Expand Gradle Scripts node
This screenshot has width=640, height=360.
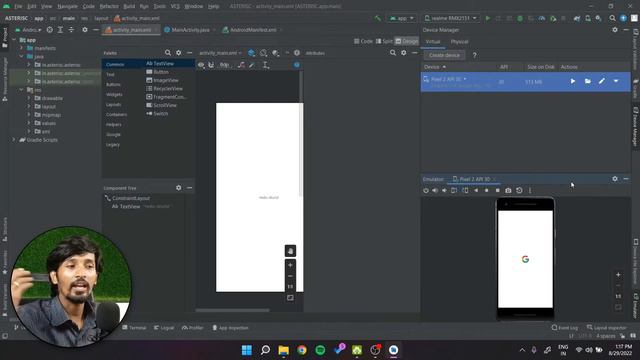pyautogui.click(x=14, y=140)
